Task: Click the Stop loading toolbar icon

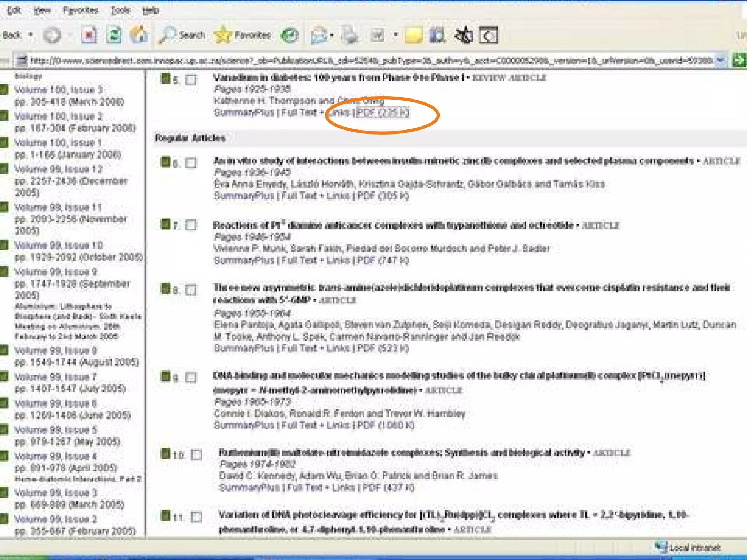Action: (x=89, y=35)
